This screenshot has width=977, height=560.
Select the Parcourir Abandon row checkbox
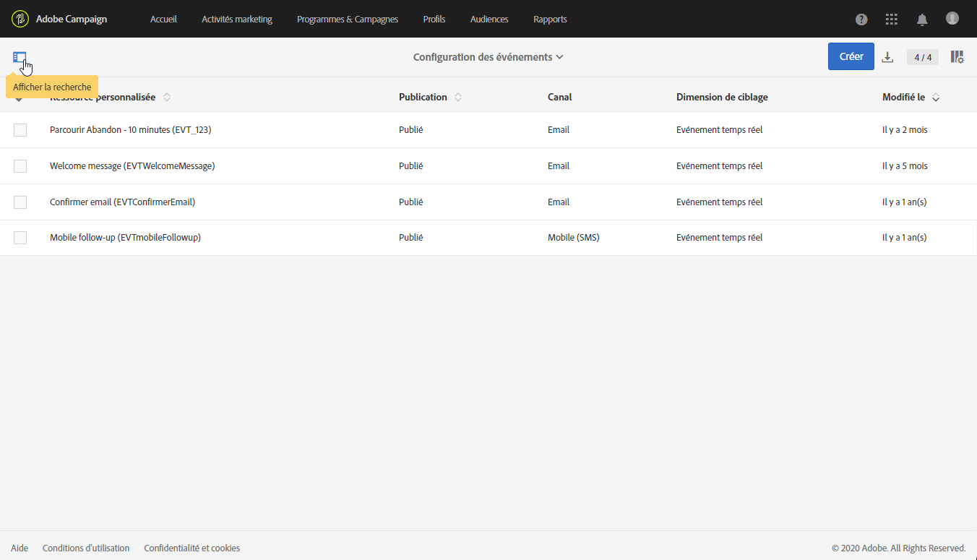pos(20,130)
